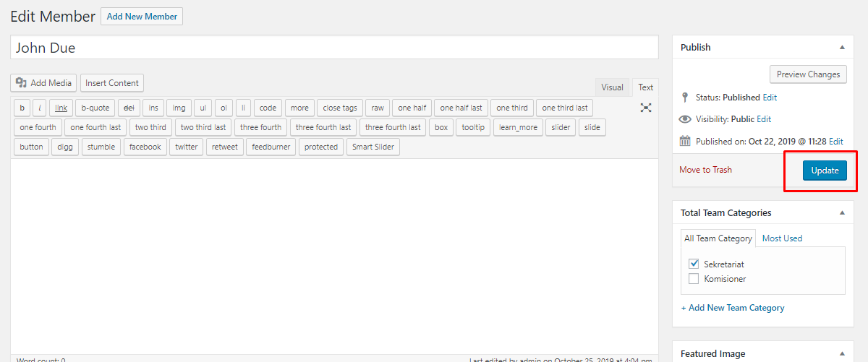Click the distraction-free fullscreen editor icon

pyautogui.click(x=646, y=108)
